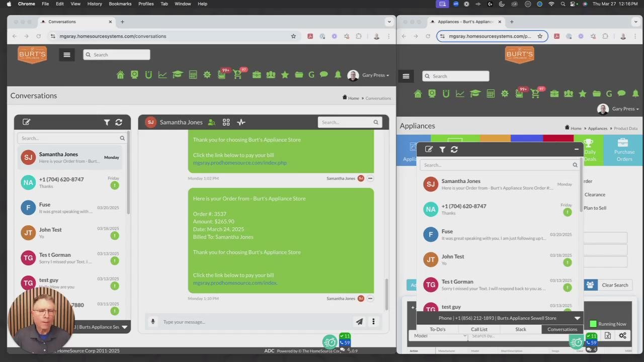Open magnet icon in left window toolbar

148,75
